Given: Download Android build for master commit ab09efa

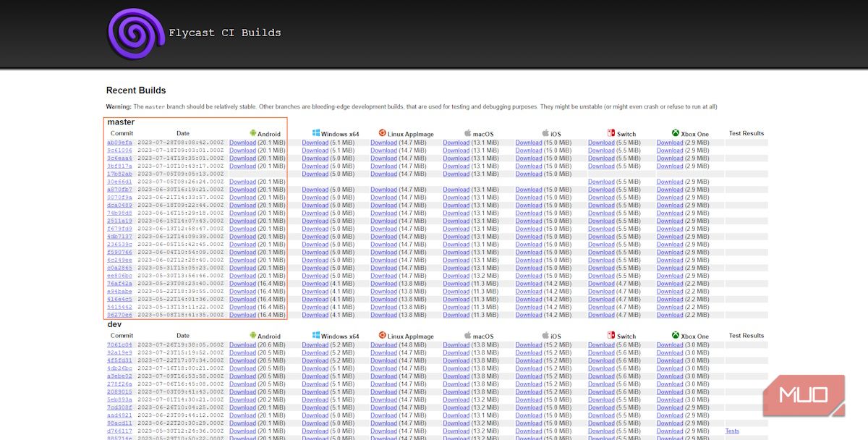Looking at the screenshot, I should click(242, 143).
